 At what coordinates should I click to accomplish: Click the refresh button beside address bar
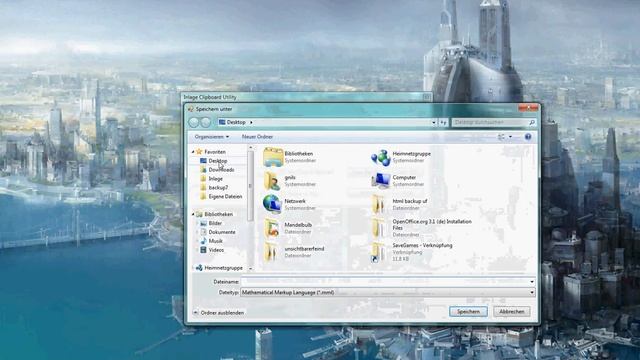pos(443,122)
